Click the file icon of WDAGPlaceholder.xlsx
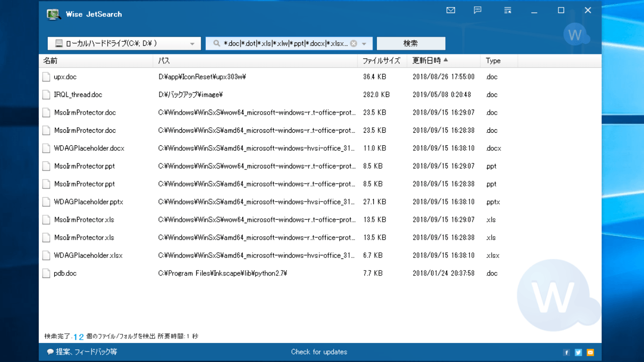Image resolution: width=644 pixels, height=362 pixels. click(x=46, y=255)
